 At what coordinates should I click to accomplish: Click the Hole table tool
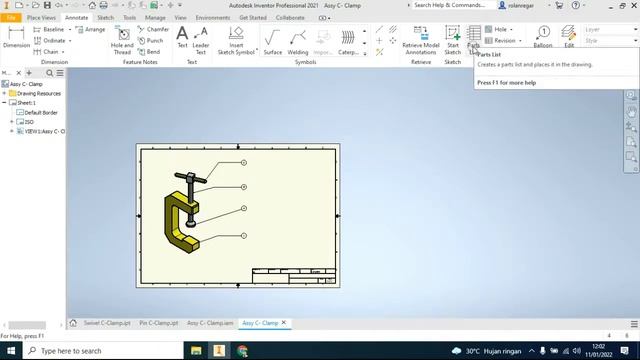496,29
